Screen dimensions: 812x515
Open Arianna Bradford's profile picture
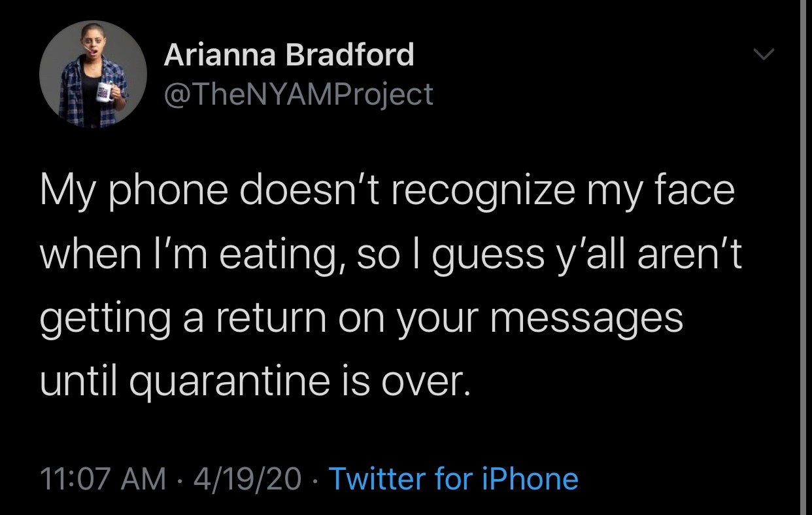point(92,74)
